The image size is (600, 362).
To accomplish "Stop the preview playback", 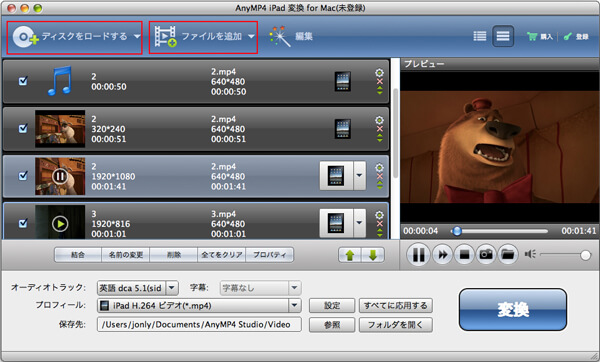I will (x=464, y=254).
